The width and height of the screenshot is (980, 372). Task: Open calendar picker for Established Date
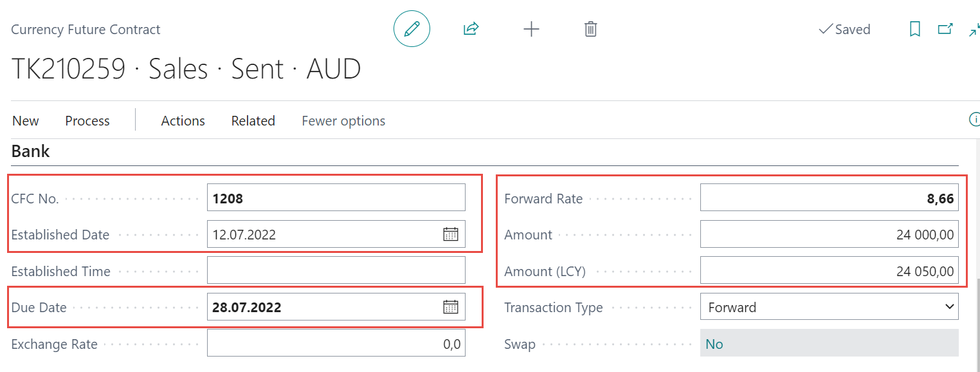[450, 234]
